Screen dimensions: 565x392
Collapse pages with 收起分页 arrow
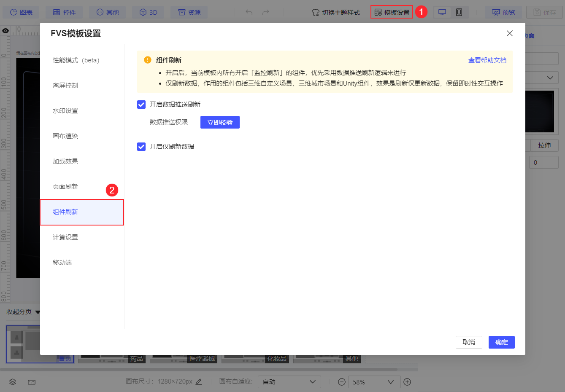38,312
